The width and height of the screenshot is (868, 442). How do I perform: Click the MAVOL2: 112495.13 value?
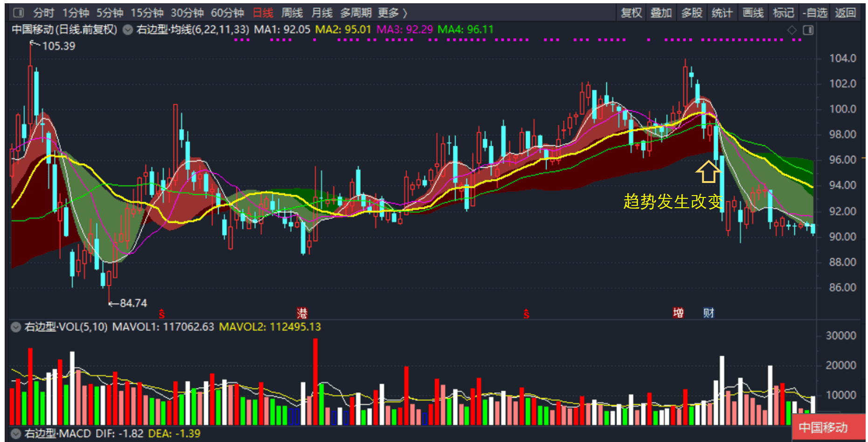click(270, 327)
